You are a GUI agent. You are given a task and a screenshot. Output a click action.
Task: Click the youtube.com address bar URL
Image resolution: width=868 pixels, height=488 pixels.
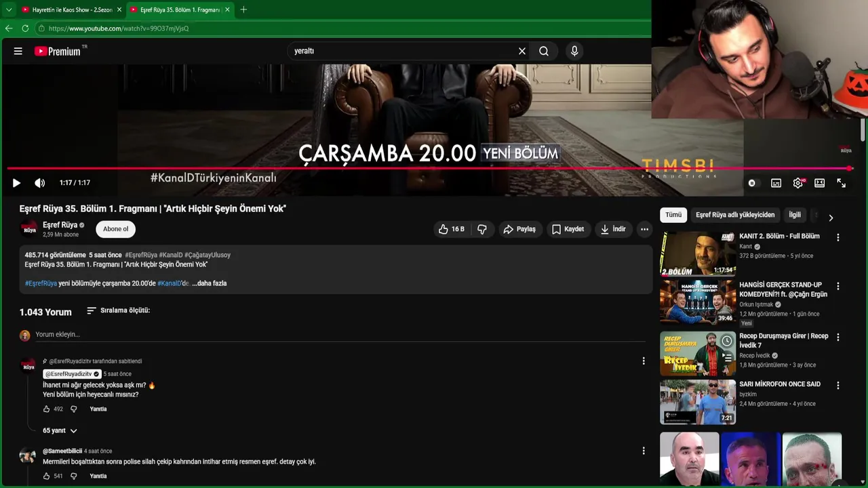(x=119, y=28)
